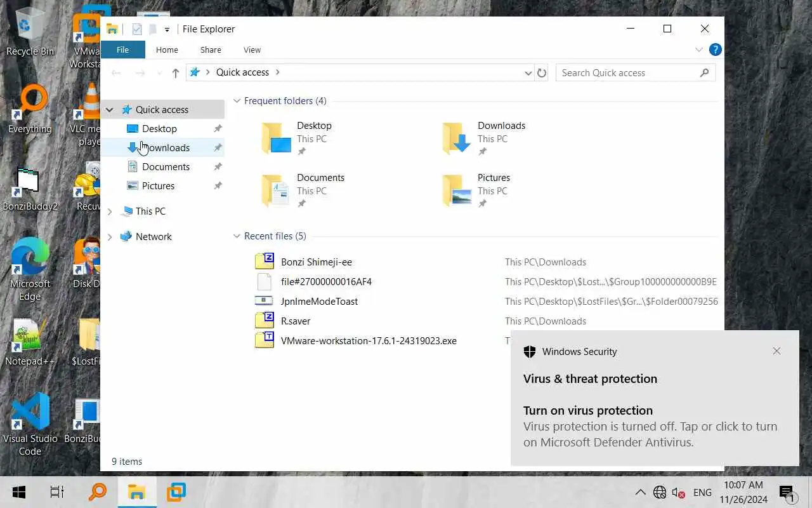The width and height of the screenshot is (812, 508).
Task: Open the Start menu
Action: [18, 492]
